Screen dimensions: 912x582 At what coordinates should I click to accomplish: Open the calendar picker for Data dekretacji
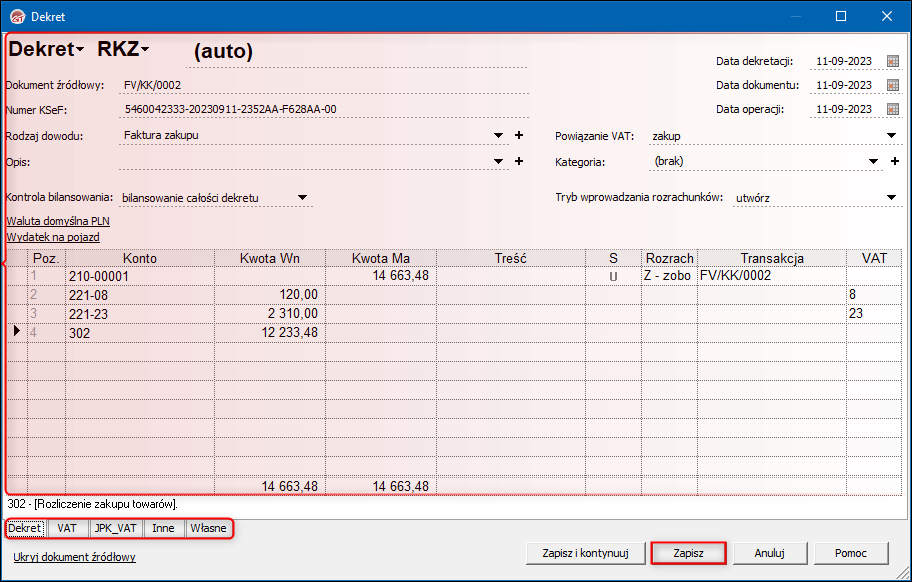pos(893,61)
